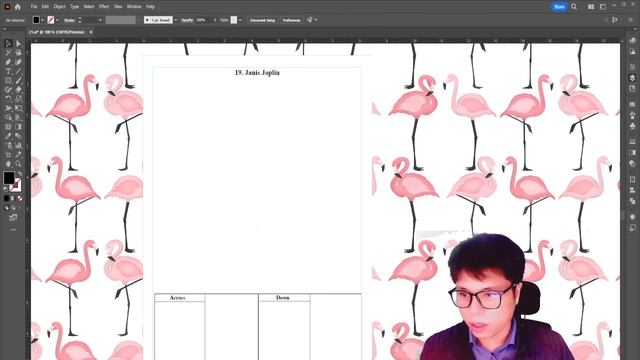
Task: Open the Window menu
Action: (134, 7)
